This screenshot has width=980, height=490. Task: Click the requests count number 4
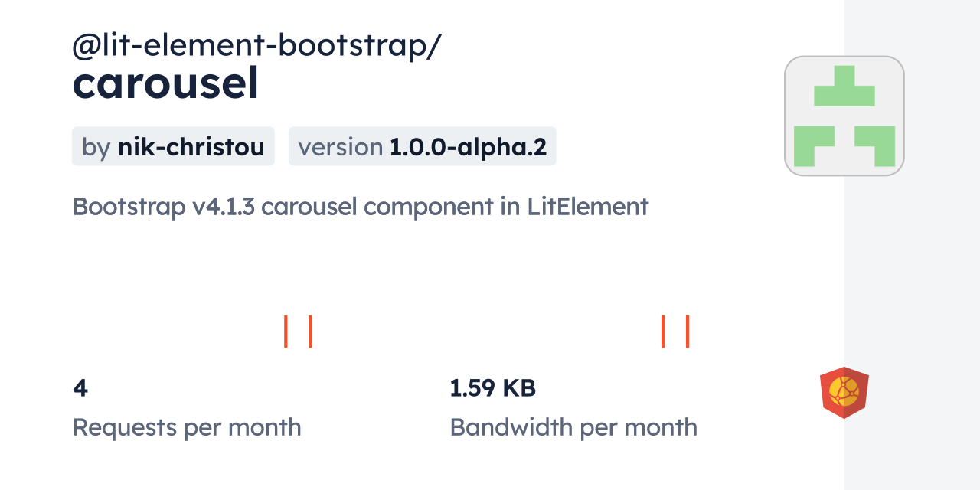(x=80, y=388)
